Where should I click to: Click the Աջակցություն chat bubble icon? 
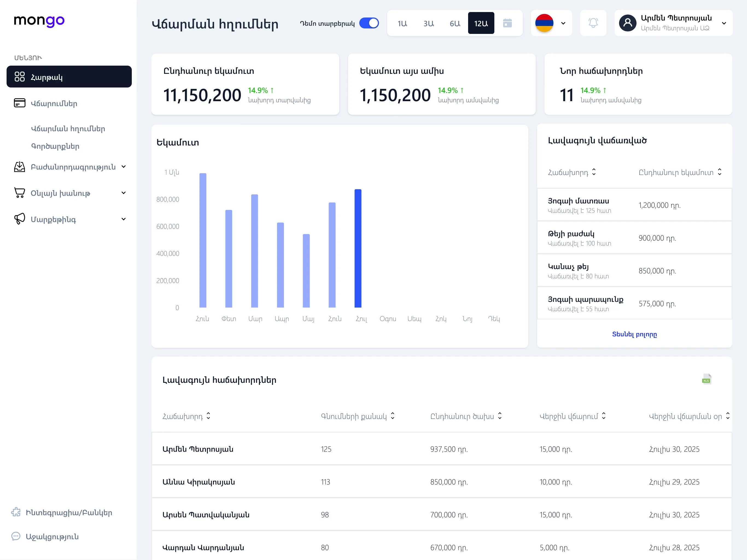tap(16, 536)
